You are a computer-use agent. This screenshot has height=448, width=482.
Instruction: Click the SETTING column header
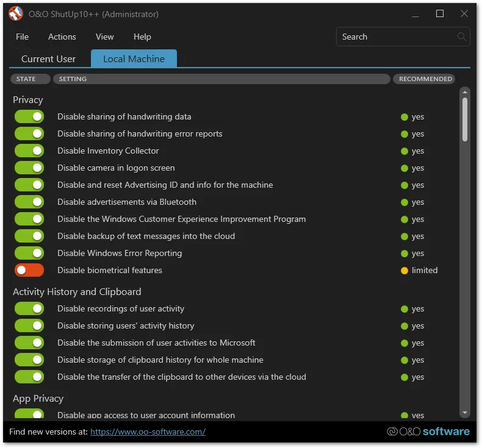click(x=221, y=79)
